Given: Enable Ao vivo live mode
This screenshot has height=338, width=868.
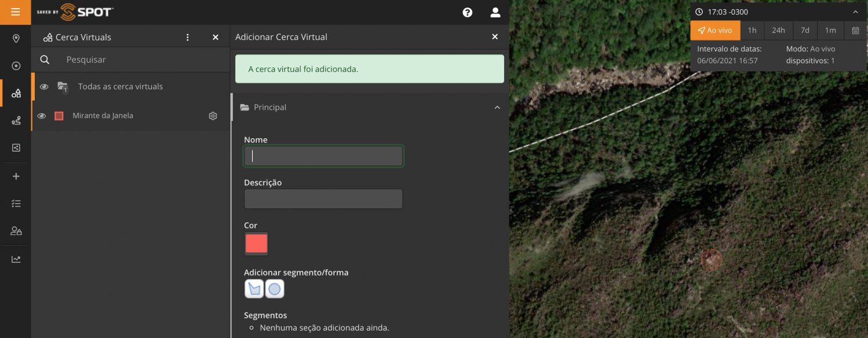Looking at the screenshot, I should [x=715, y=30].
